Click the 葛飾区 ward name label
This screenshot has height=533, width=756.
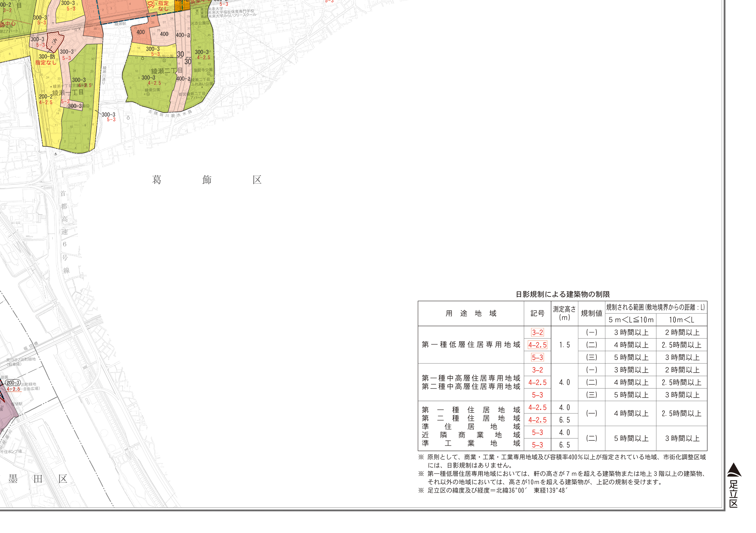coord(206,180)
